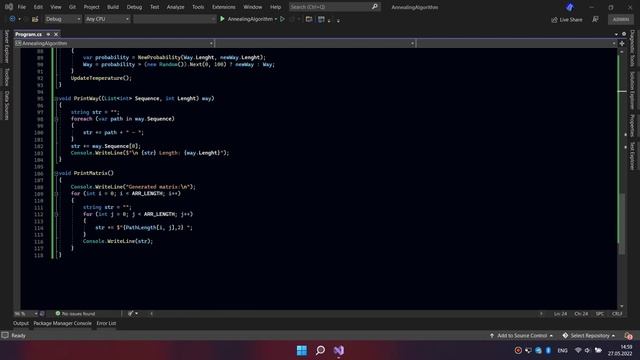Screen dimensions: 640x360
Task: Open Server Explorer side tab
Action: click(x=7, y=47)
